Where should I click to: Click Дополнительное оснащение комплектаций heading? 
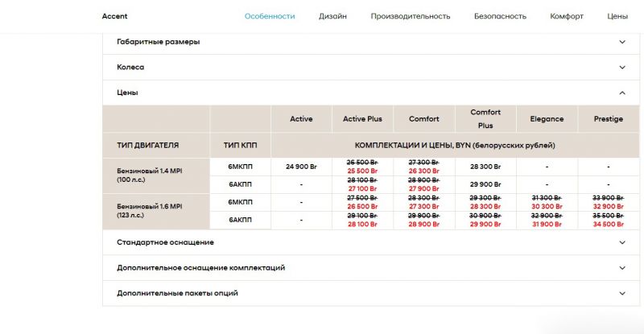200,268
